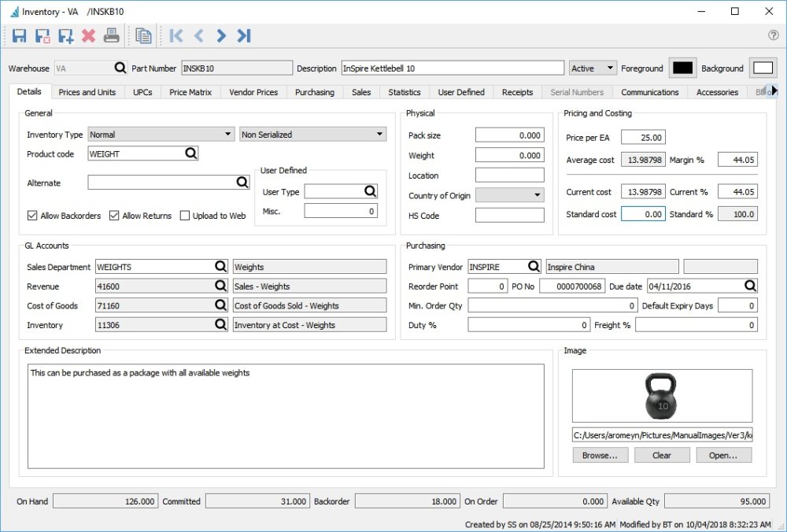The height and width of the screenshot is (532, 787).
Task: Search Primary Vendor with magnifier icon
Action: click(534, 267)
